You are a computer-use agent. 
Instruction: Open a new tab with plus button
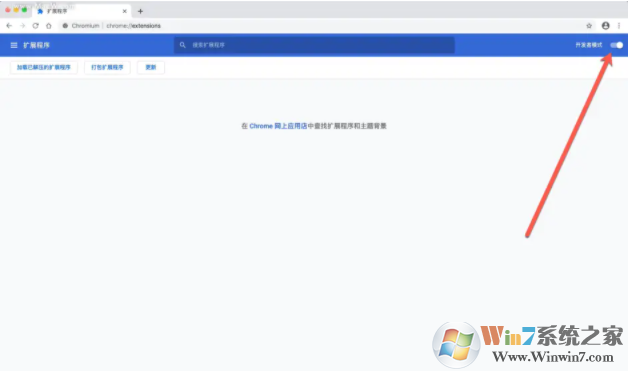click(x=140, y=11)
